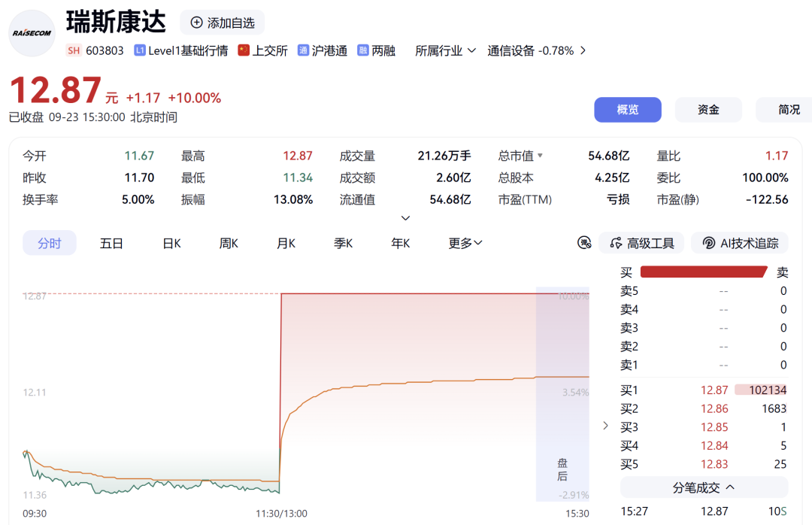Click the 成交量 value 21.26万手
Image resolution: width=812 pixels, height=525 pixels.
point(444,156)
